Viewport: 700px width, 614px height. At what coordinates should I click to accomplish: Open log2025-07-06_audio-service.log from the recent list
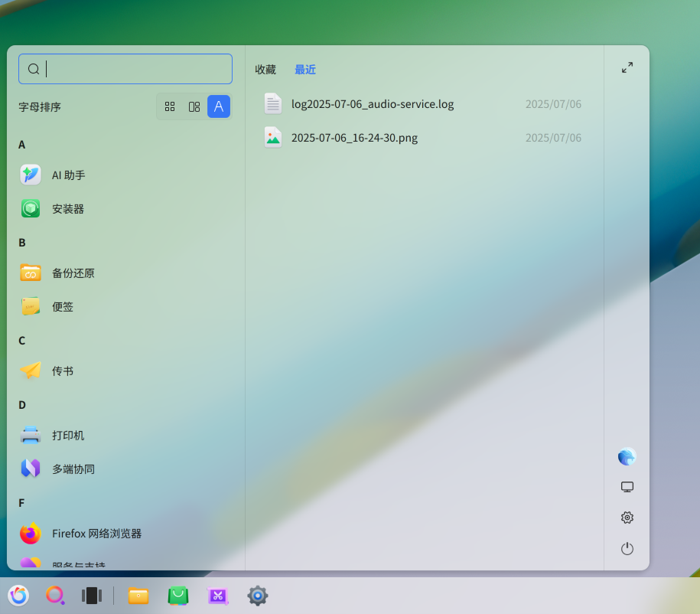[x=422, y=104]
